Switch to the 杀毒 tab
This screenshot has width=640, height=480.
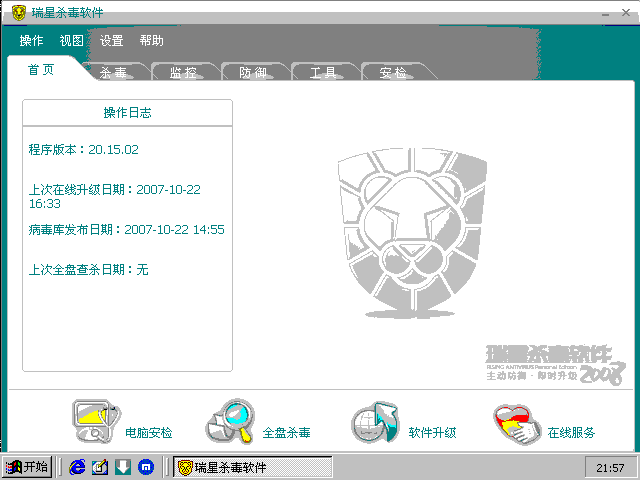click(x=113, y=73)
